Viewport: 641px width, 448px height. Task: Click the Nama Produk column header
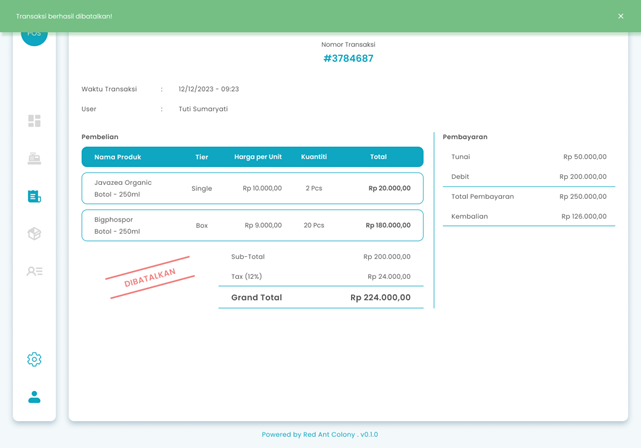(x=118, y=157)
